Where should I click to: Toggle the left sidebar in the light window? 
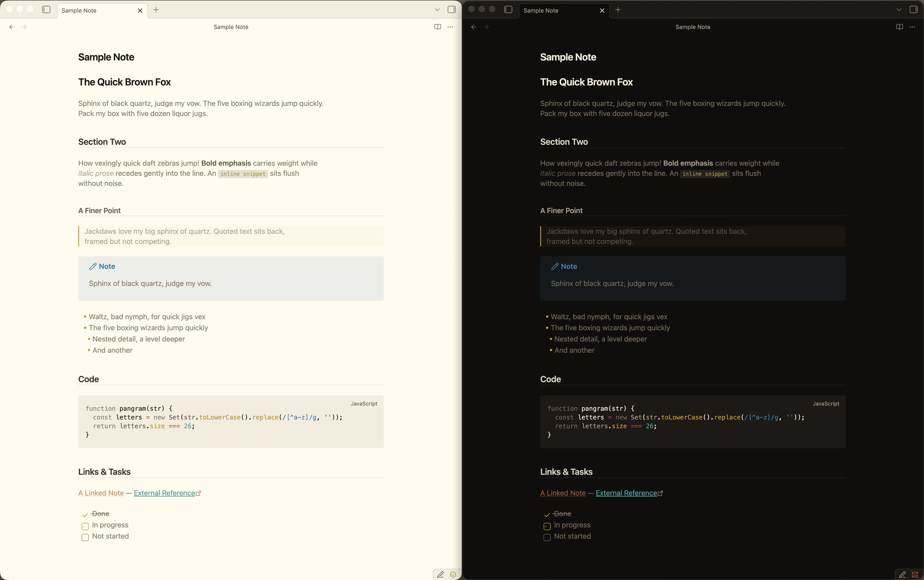[x=46, y=9]
